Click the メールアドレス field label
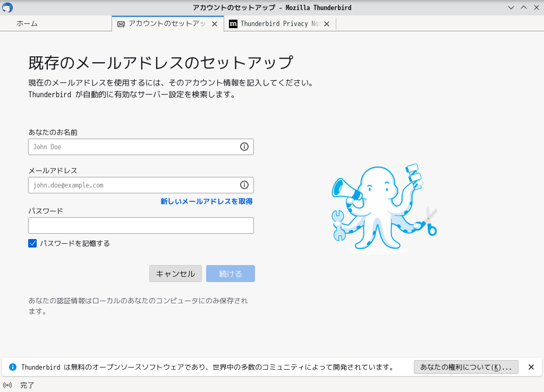544x392 pixels. coord(53,171)
